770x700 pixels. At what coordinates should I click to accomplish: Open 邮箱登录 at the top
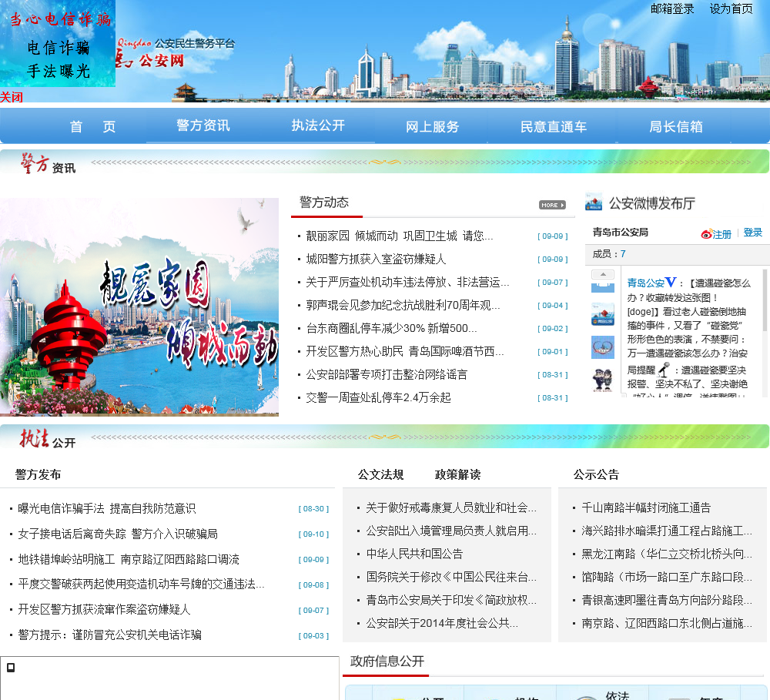pyautogui.click(x=672, y=8)
